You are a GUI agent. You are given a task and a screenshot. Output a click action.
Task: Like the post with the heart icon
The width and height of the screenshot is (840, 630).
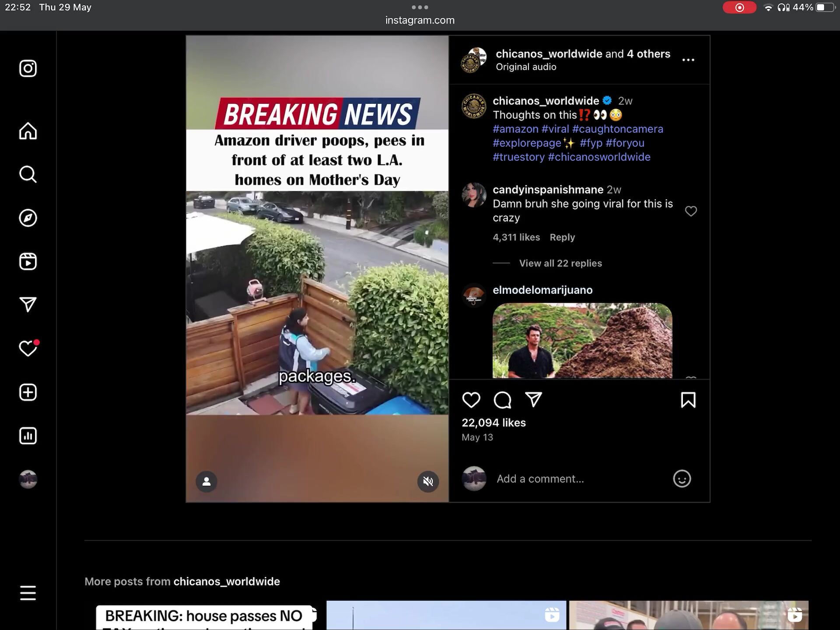471,400
